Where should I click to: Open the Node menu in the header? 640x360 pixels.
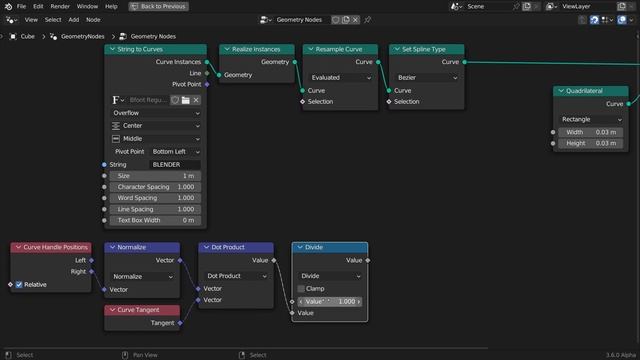93,20
